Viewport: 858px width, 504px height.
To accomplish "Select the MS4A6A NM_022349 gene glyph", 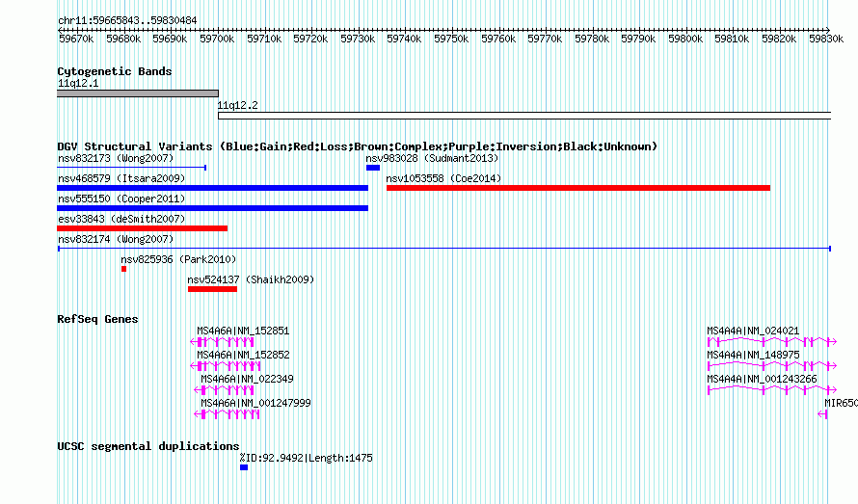I will [224, 390].
